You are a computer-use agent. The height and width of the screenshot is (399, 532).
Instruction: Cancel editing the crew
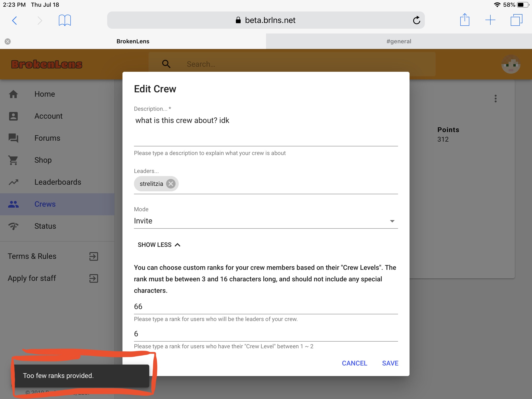(x=354, y=363)
